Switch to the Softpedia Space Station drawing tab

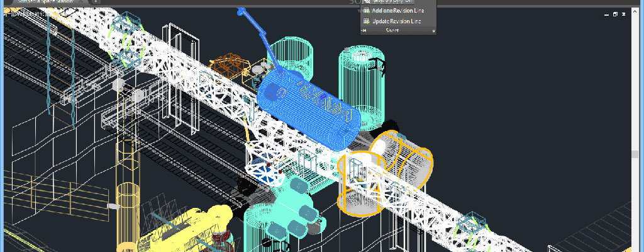45,2
